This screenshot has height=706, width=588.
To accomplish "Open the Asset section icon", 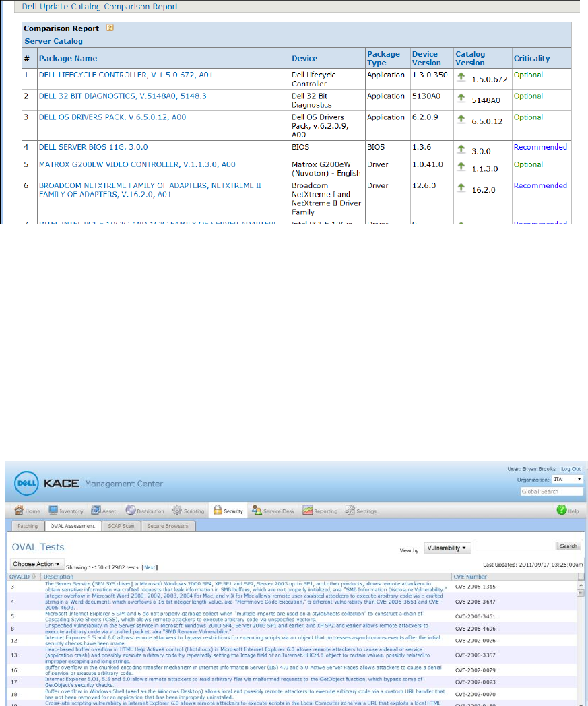I will 96,510.
